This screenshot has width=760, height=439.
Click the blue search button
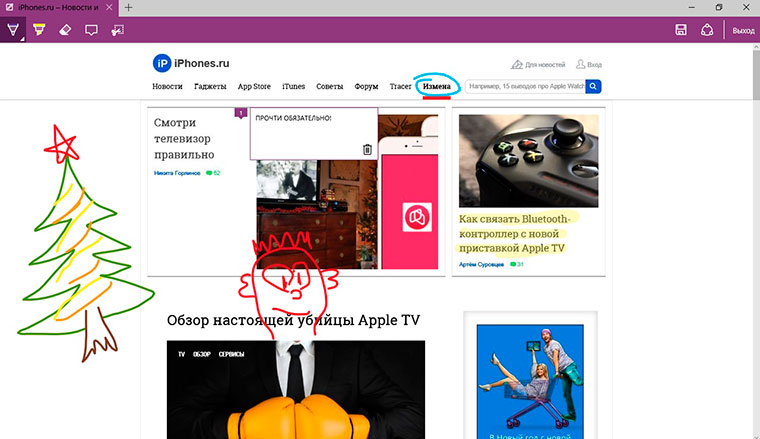pos(593,86)
